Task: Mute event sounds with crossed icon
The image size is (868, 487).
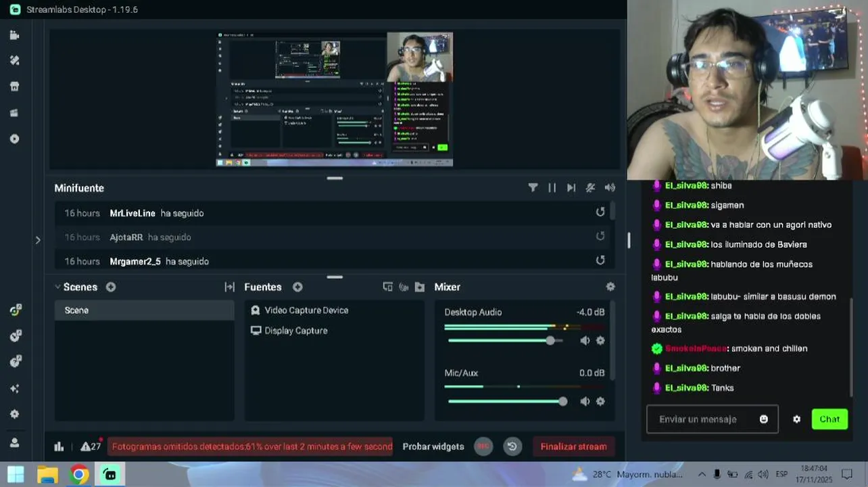Action: tap(590, 188)
